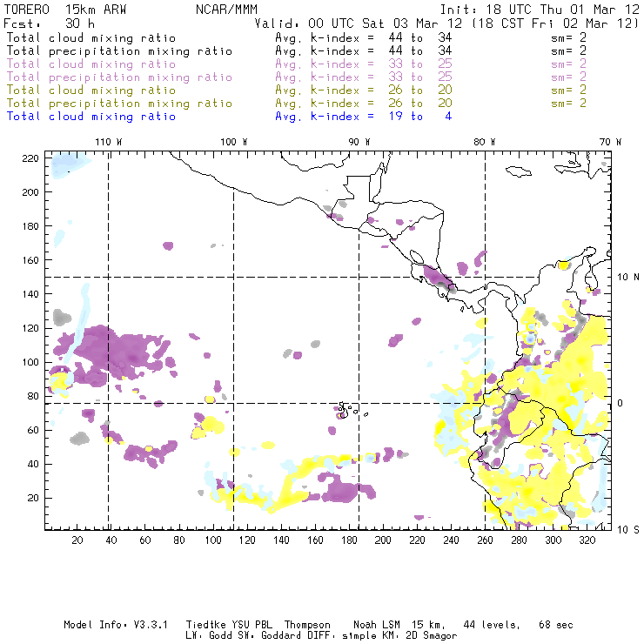Click the "110 W" longitude label
The image size is (644, 644).
click(x=108, y=142)
